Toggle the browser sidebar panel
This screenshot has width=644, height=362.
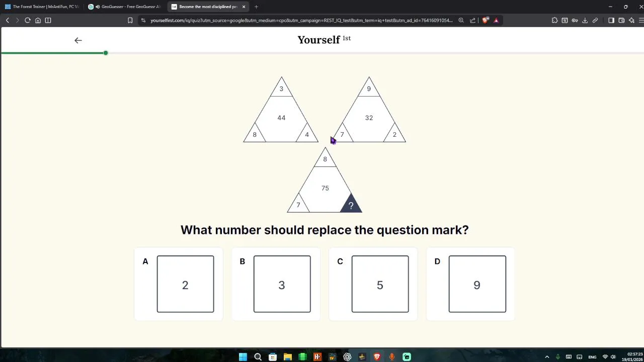tap(611, 20)
